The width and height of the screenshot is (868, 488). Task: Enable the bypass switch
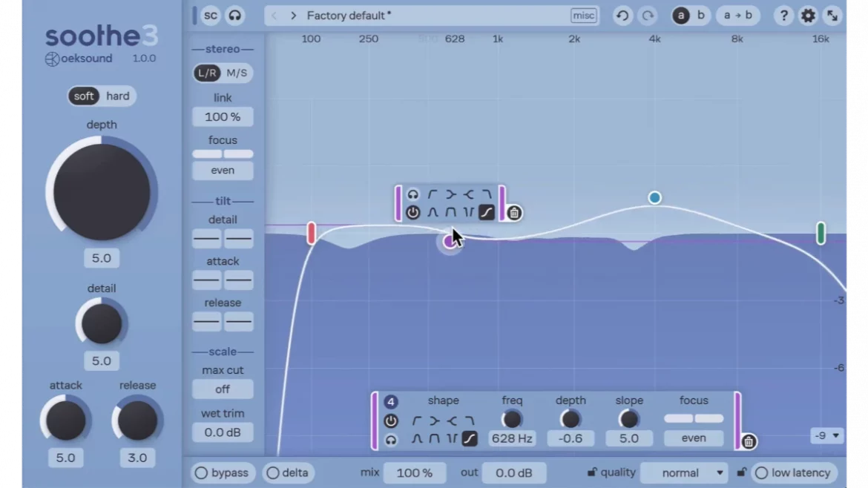tap(221, 473)
